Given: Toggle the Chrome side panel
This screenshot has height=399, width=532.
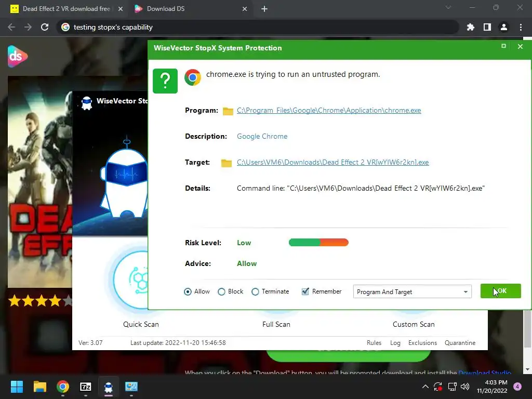Looking at the screenshot, I should pos(487,27).
